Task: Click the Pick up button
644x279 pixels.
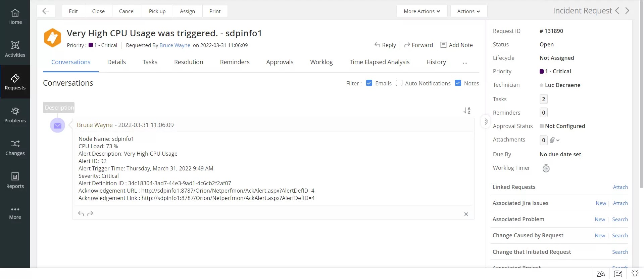Action: (x=157, y=11)
